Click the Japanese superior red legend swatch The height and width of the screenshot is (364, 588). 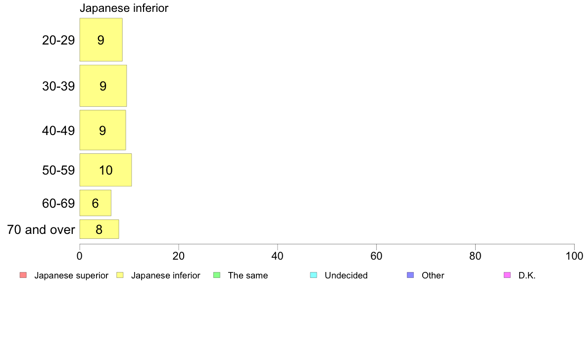pyautogui.click(x=23, y=275)
